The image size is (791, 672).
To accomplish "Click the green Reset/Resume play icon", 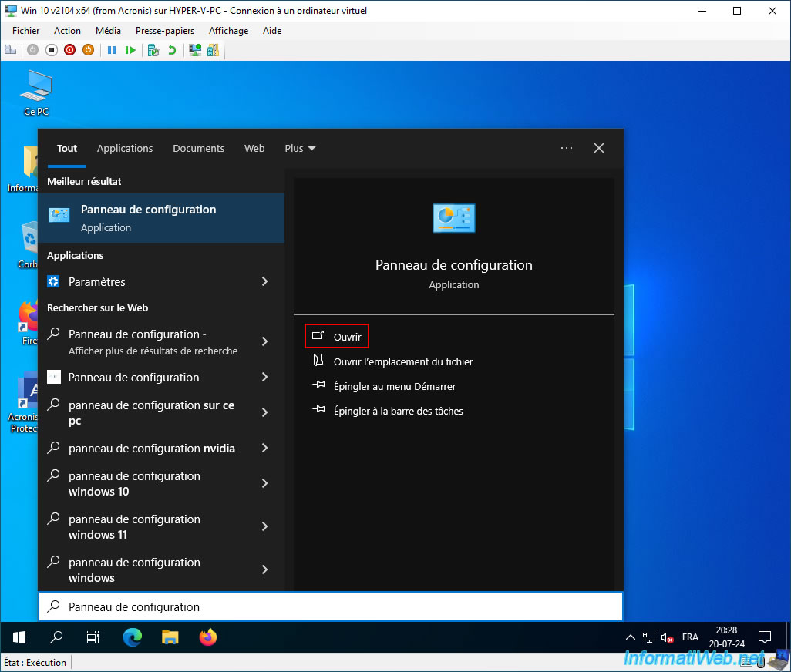I will (x=130, y=50).
